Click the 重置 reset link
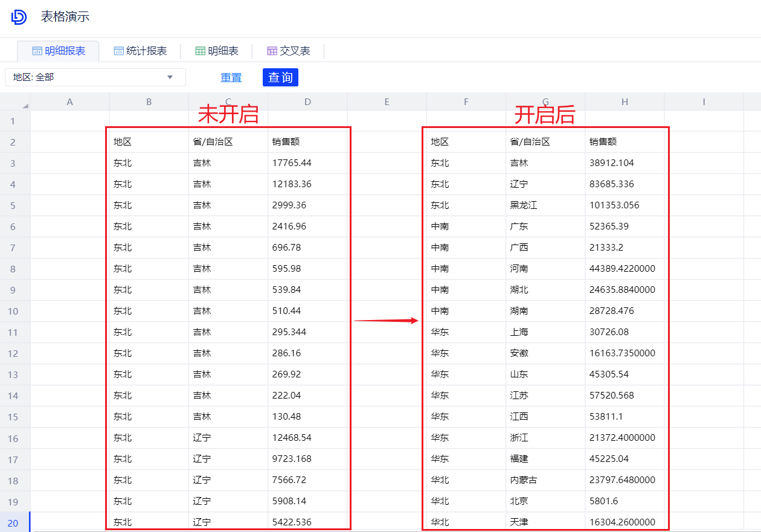Image resolution: width=761 pixels, height=532 pixels. coord(231,78)
